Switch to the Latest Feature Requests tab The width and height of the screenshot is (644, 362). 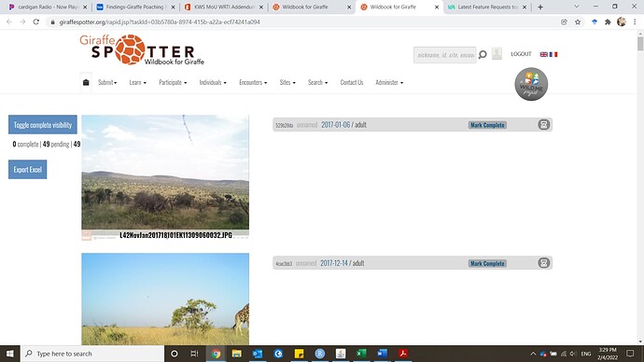(x=486, y=7)
